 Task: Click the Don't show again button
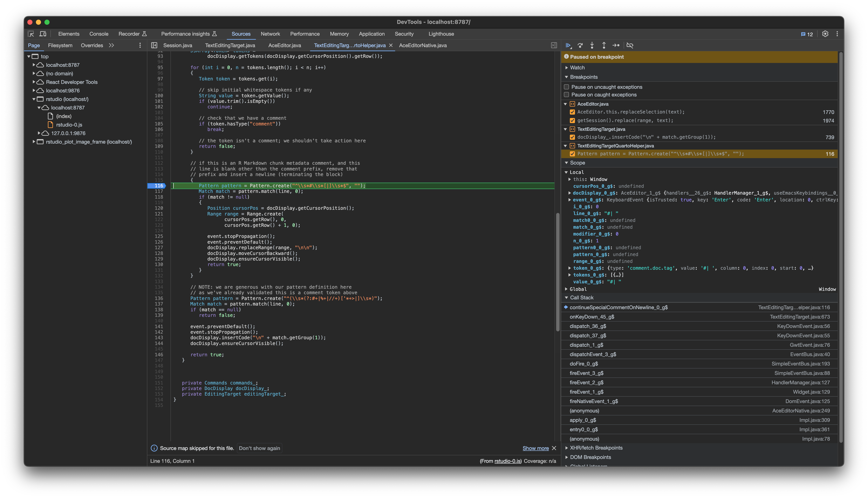point(259,448)
